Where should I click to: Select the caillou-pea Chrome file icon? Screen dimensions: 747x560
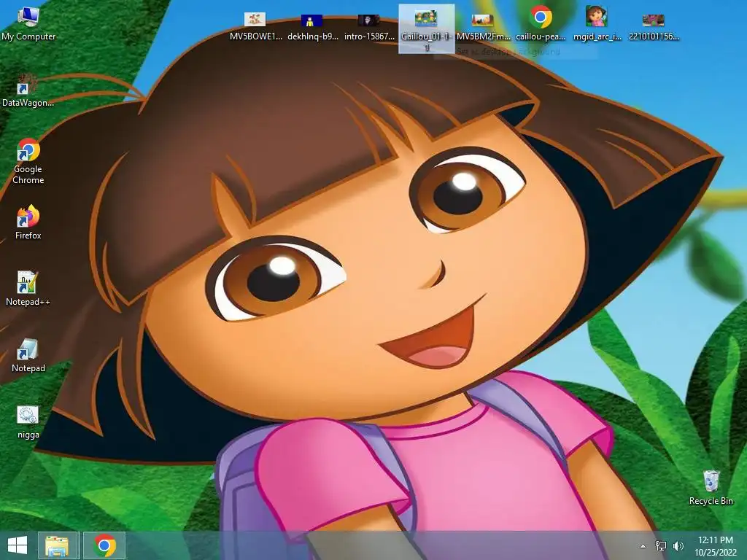click(x=541, y=24)
